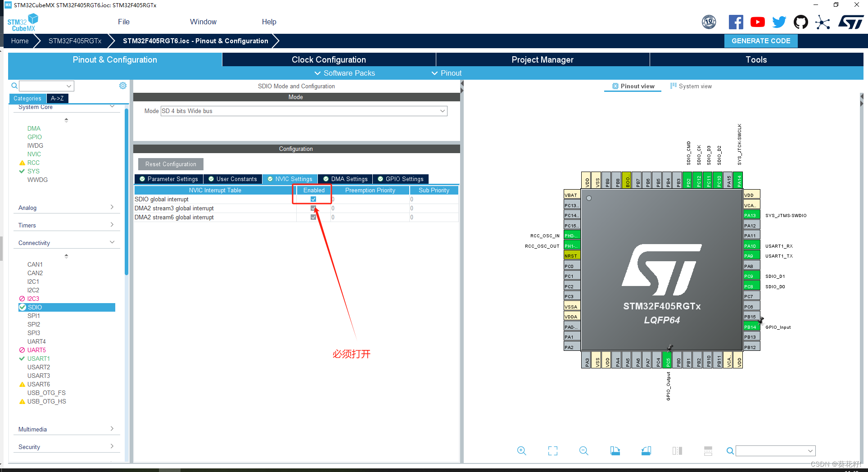Switch to the Clock Configuration tab
This screenshot has width=868, height=472.
point(328,59)
